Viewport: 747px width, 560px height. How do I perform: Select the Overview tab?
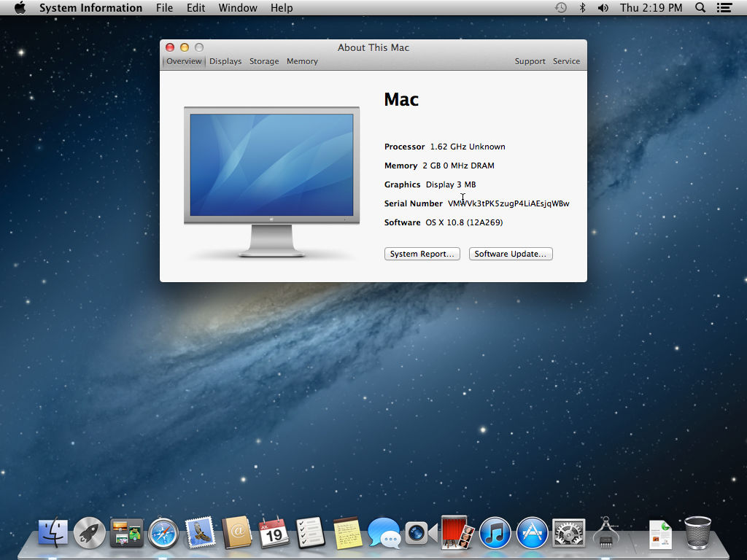(x=184, y=61)
